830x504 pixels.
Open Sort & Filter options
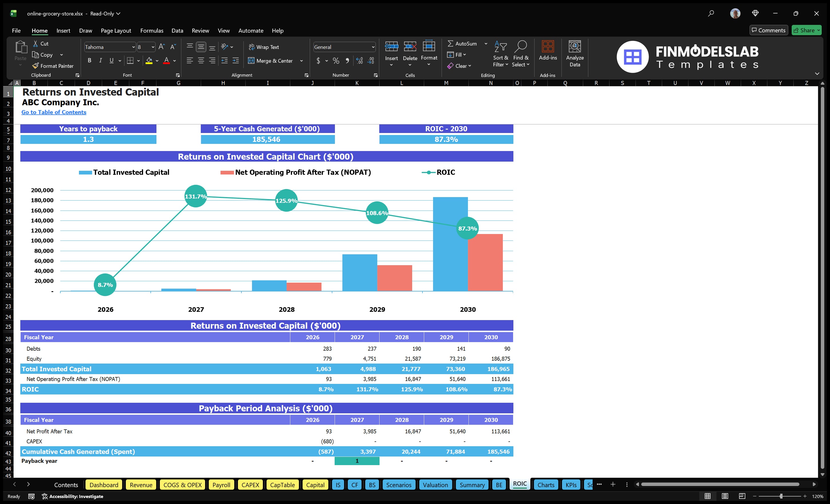501,53
